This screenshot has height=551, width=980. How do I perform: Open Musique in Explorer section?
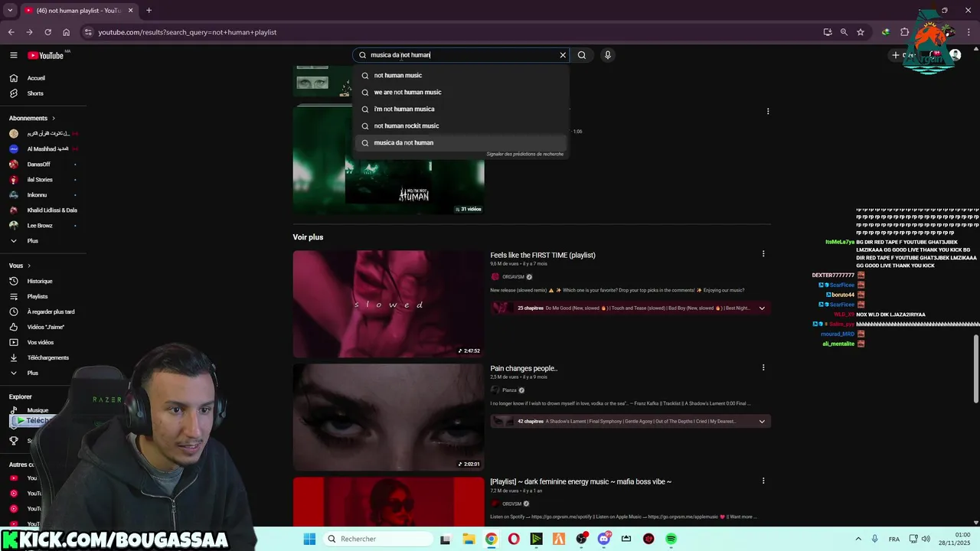click(x=38, y=410)
